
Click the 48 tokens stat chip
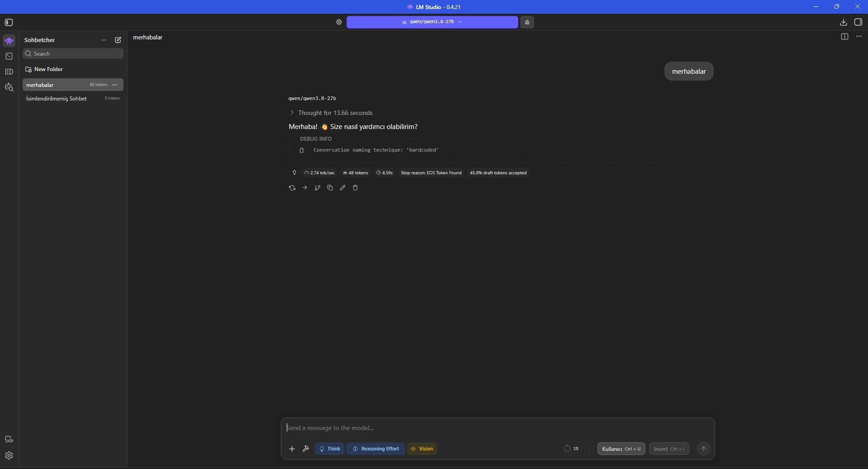[x=356, y=173]
